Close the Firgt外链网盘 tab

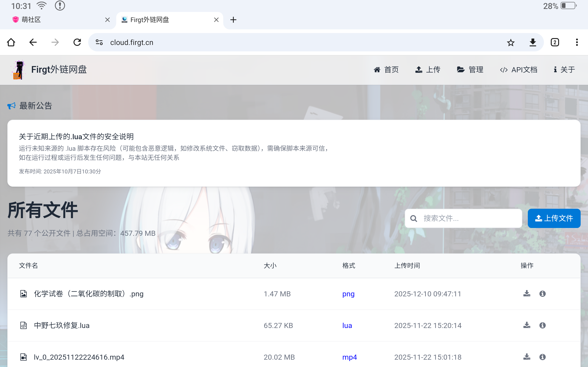tap(216, 20)
